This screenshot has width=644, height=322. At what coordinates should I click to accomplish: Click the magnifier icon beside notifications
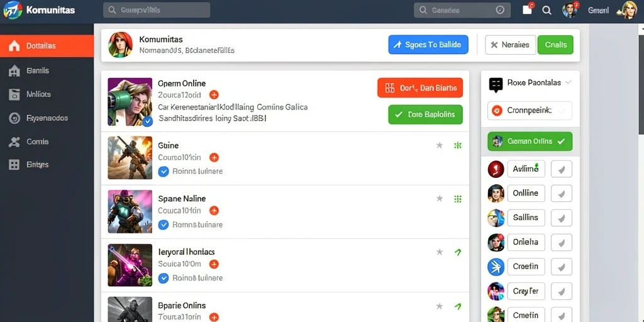point(547,10)
